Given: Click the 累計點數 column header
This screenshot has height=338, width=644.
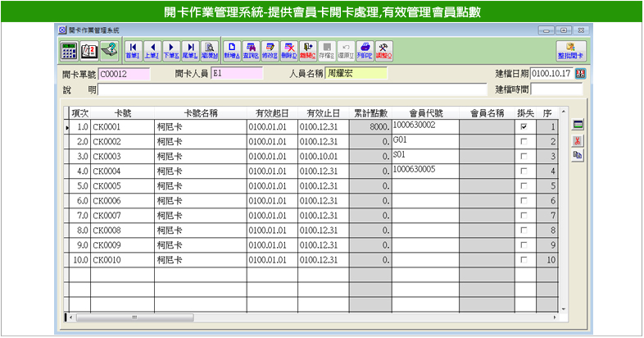Looking at the screenshot, I should [x=370, y=112].
